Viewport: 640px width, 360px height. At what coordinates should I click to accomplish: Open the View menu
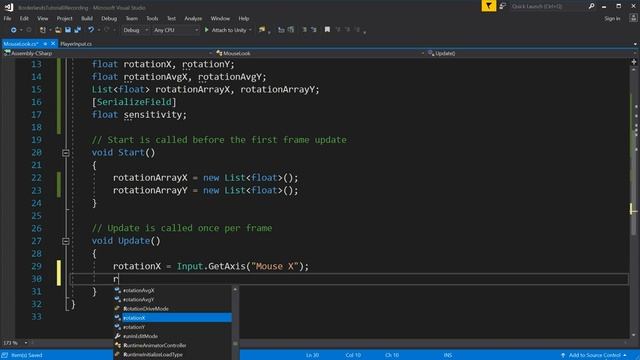(42, 18)
